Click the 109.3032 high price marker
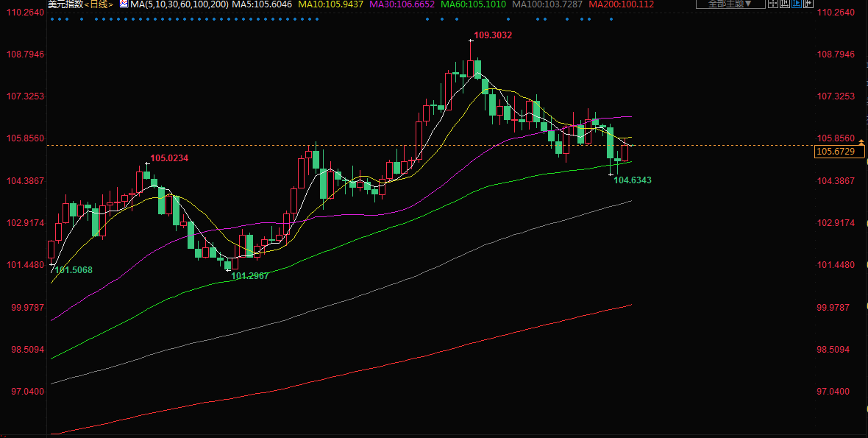 pos(493,35)
